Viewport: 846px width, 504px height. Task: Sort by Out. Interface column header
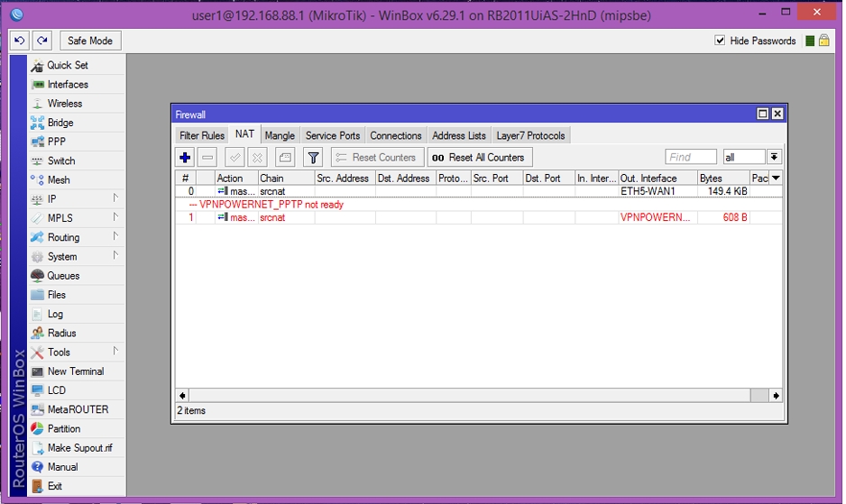(x=657, y=179)
